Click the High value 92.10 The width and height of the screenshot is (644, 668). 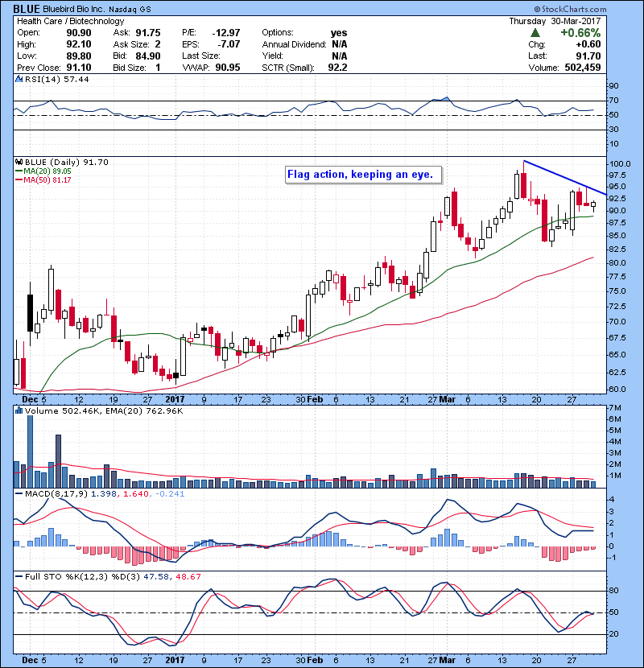[x=79, y=44]
